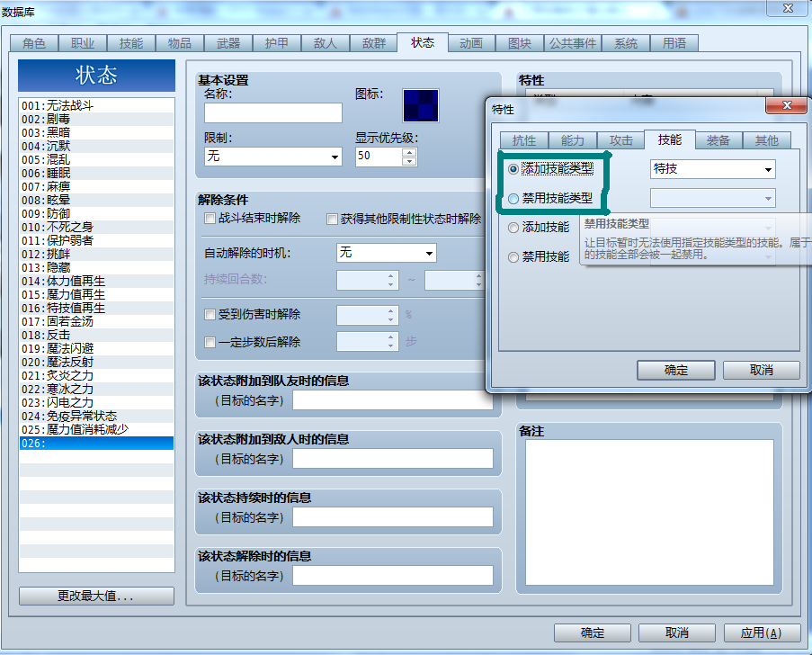The image size is (812, 655).
Task: Select state 002:剧毒 in the list
Action: (x=96, y=119)
